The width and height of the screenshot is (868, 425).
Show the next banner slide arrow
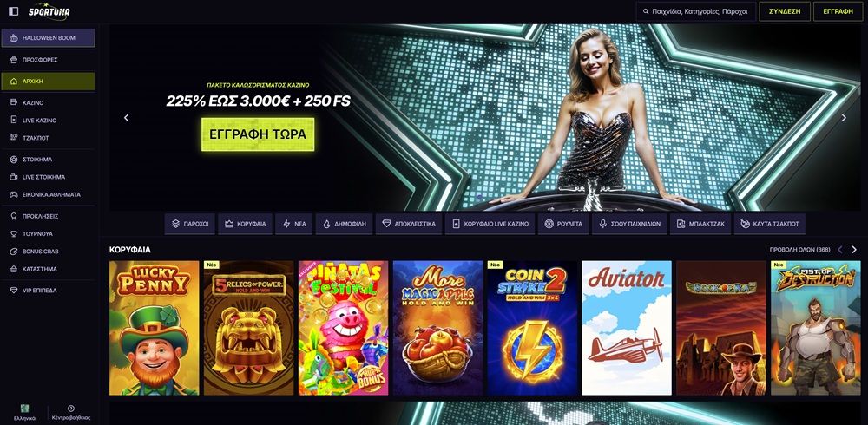point(844,118)
